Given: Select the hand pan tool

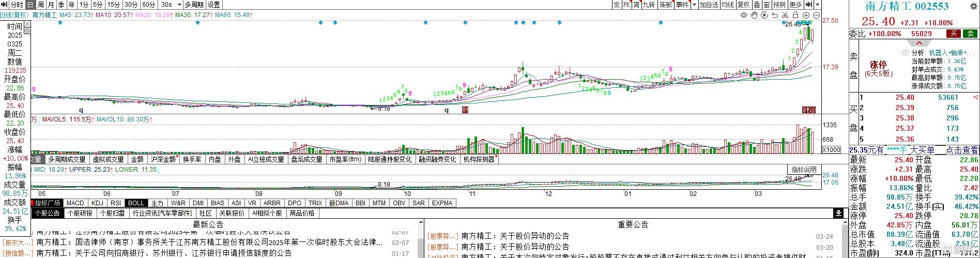Looking at the screenshot, I should [x=754, y=15].
